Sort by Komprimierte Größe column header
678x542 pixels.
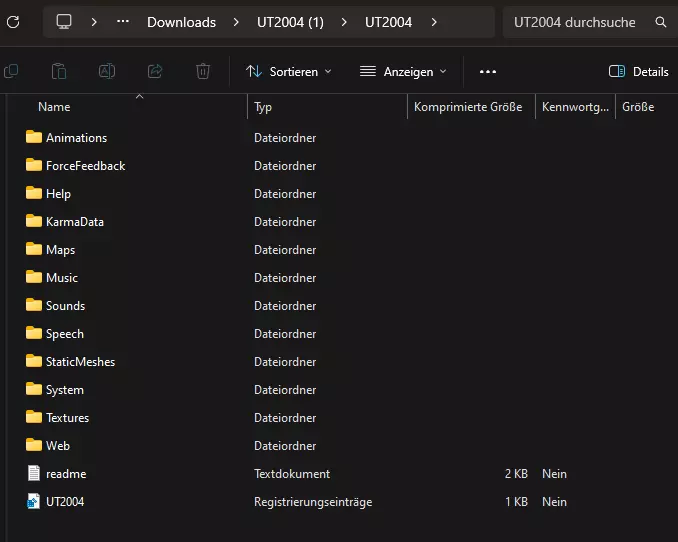pyautogui.click(x=468, y=106)
